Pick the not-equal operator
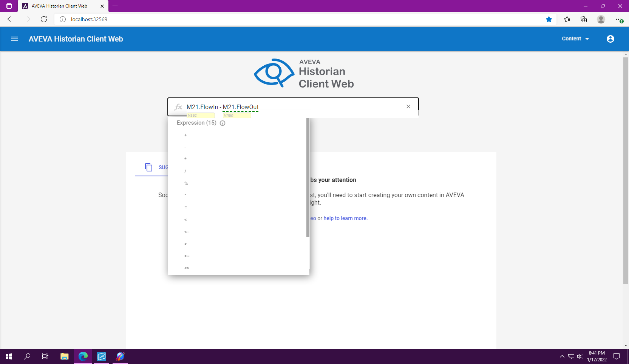 pos(187,268)
